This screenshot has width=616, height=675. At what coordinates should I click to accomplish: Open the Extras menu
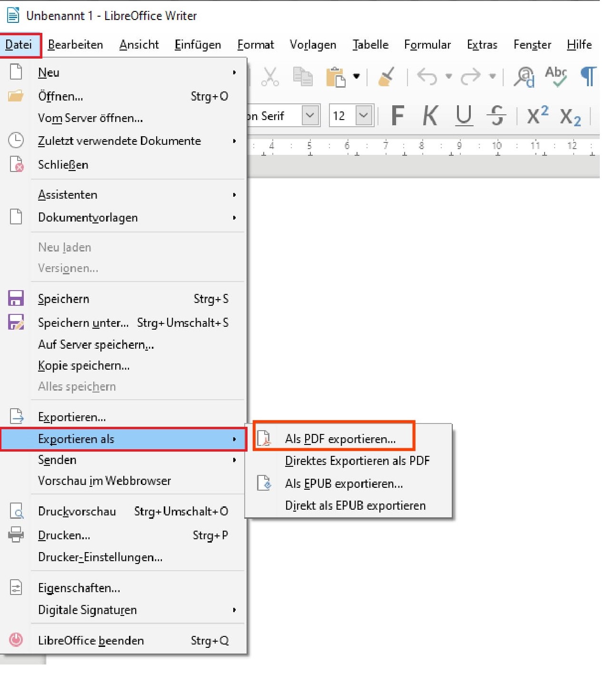point(482,45)
